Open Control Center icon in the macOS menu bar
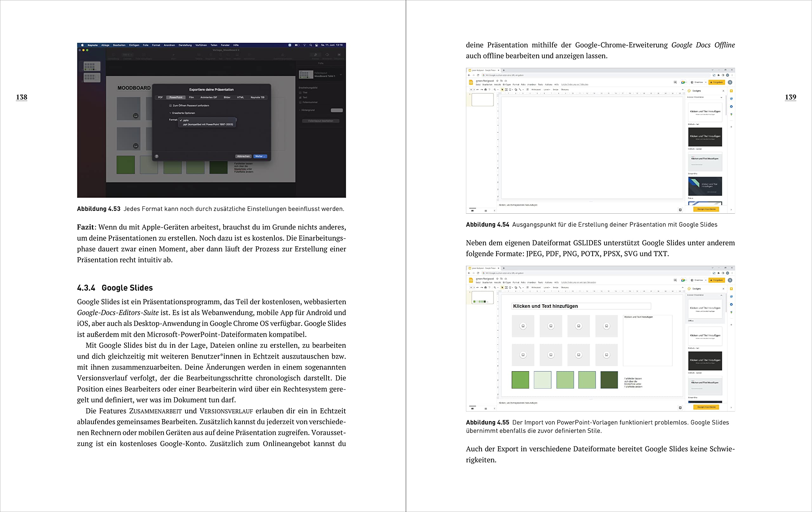Image resolution: width=812 pixels, height=512 pixels. tap(317, 45)
